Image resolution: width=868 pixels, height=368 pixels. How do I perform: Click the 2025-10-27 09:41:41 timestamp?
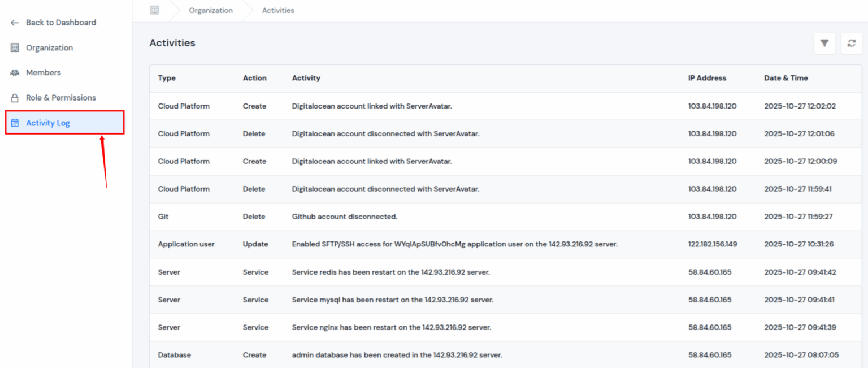[x=800, y=300]
